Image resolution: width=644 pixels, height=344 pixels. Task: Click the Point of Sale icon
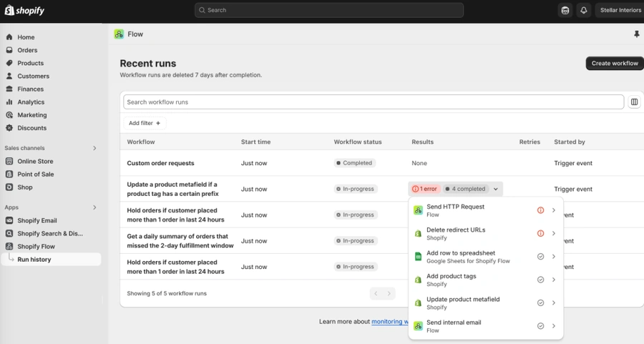coord(9,174)
